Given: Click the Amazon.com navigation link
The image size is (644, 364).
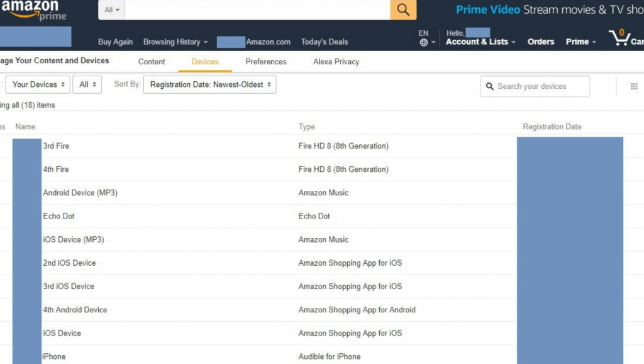Looking at the screenshot, I should 268,42.
